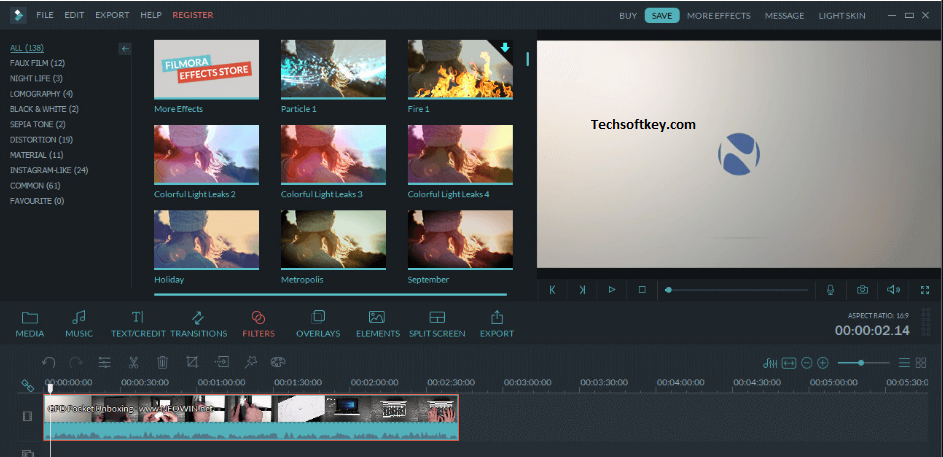
Task: Click the REGISTER menu item
Action: coord(192,15)
